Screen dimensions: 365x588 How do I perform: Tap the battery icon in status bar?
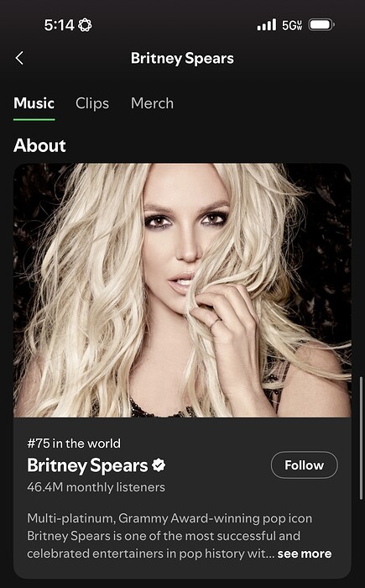pos(321,24)
